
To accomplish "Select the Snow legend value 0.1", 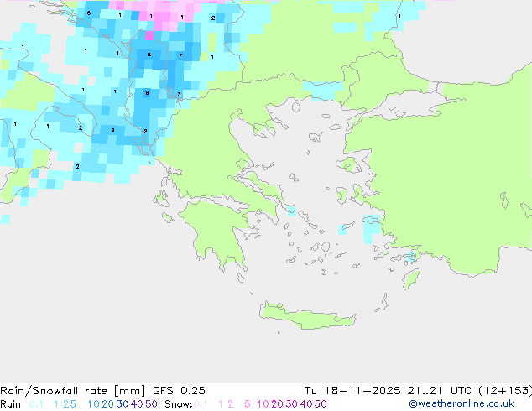I will 201,404.
